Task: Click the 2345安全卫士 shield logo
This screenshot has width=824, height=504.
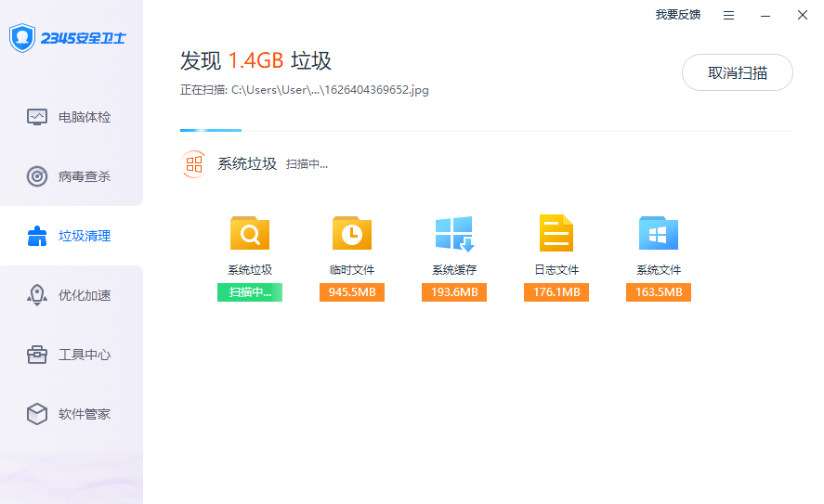Action: click(22, 38)
